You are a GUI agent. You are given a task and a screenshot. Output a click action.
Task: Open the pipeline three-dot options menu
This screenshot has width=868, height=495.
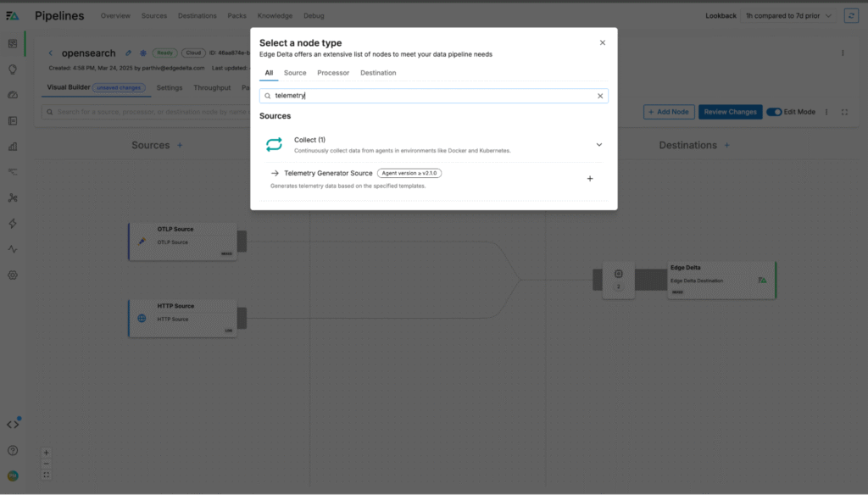click(x=843, y=53)
